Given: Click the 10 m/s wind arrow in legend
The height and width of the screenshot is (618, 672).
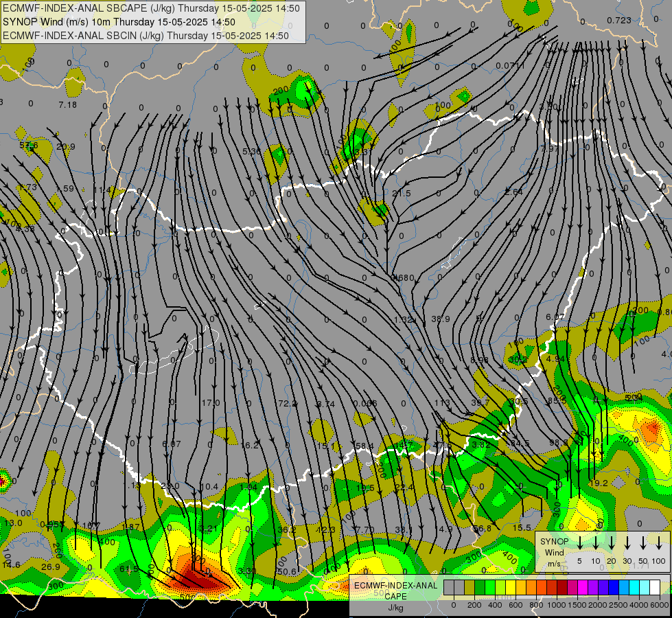Looking at the screenshot, I should [x=596, y=543].
